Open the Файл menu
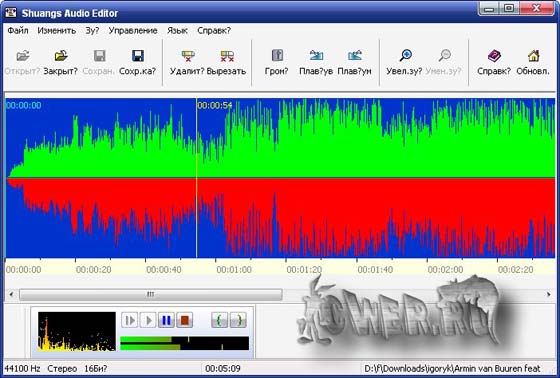Viewport: 560px width, 378px height. tap(18, 31)
